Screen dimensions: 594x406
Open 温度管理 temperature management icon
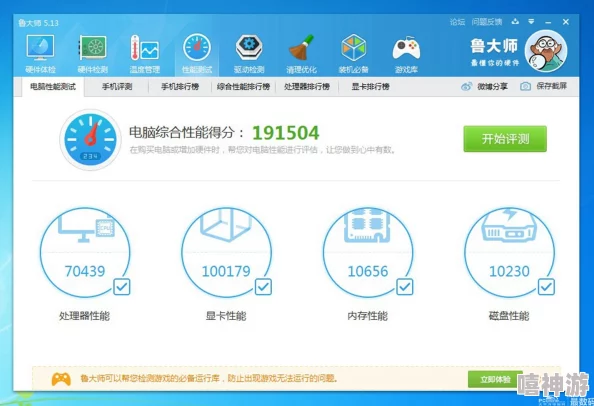click(145, 48)
